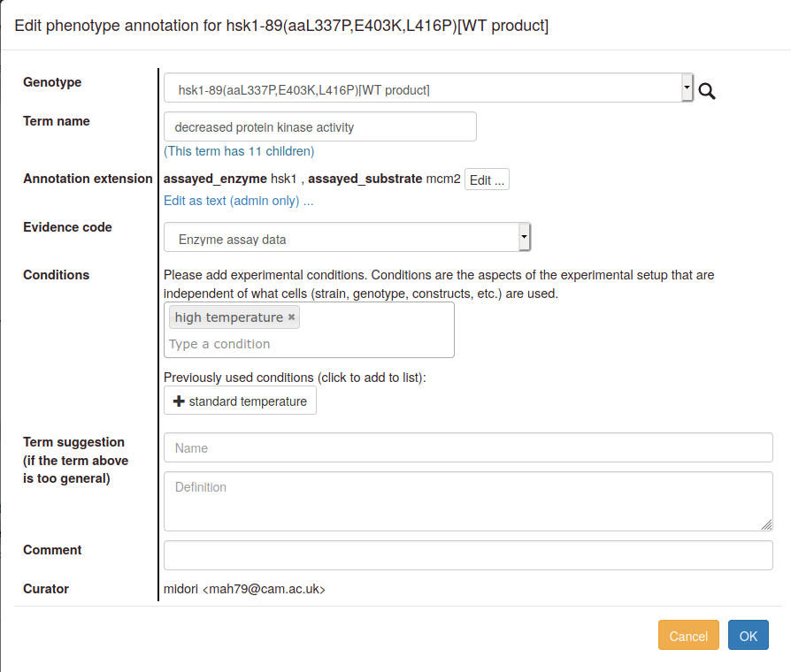
Task: Confirm the annotation with OK
Action: (749, 635)
